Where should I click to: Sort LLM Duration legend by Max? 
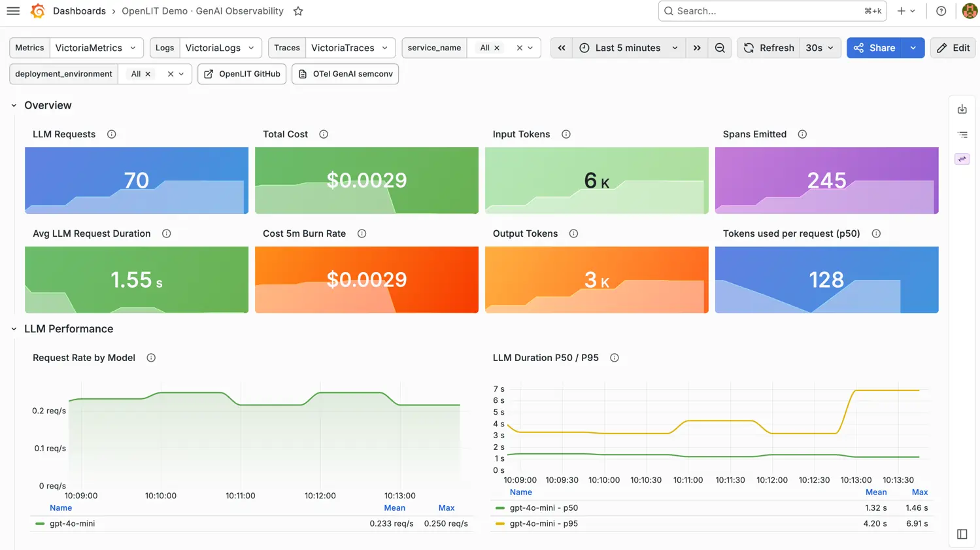pyautogui.click(x=920, y=492)
